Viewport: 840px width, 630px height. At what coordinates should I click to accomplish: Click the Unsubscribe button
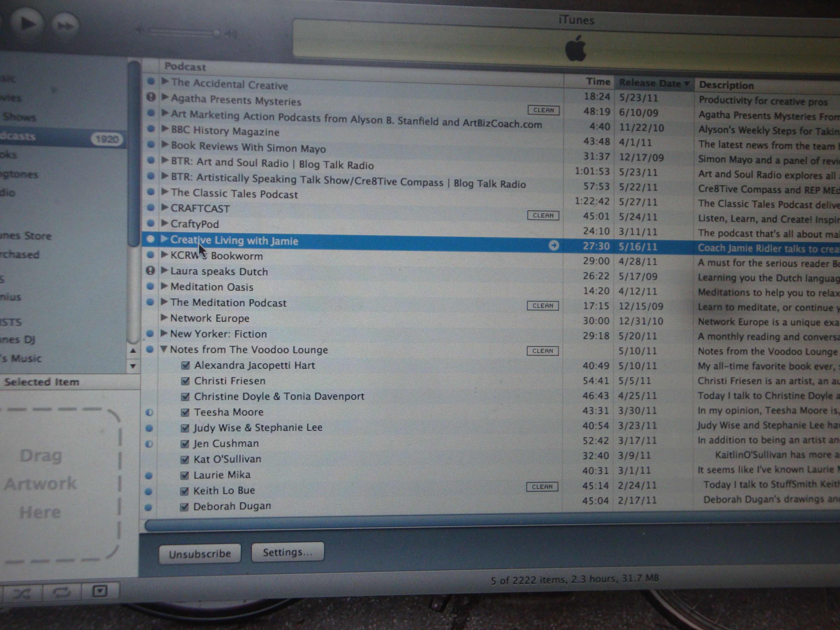tap(200, 554)
